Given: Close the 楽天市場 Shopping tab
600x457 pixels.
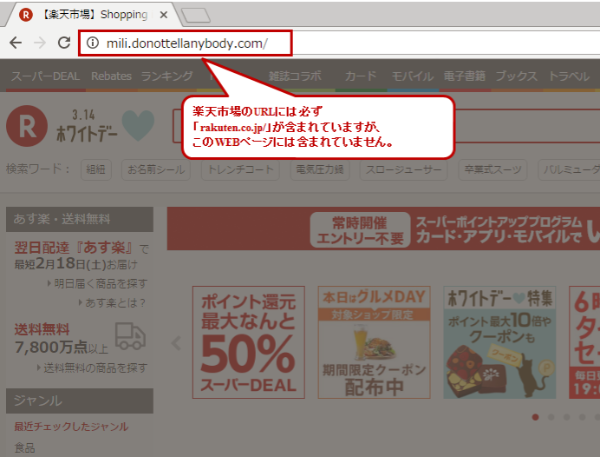Looking at the screenshot, I should tap(163, 15).
